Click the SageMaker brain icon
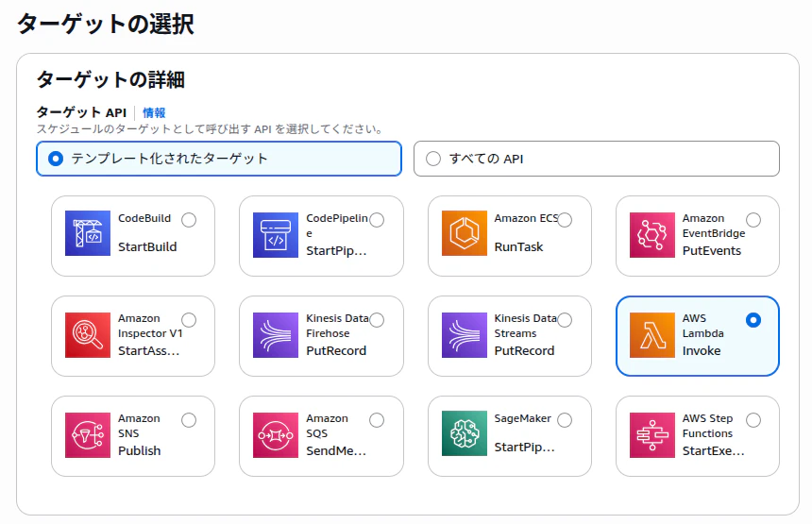 tap(464, 433)
